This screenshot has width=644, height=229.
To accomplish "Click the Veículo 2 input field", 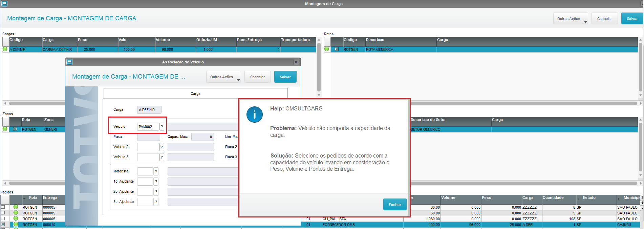I will click(148, 147).
